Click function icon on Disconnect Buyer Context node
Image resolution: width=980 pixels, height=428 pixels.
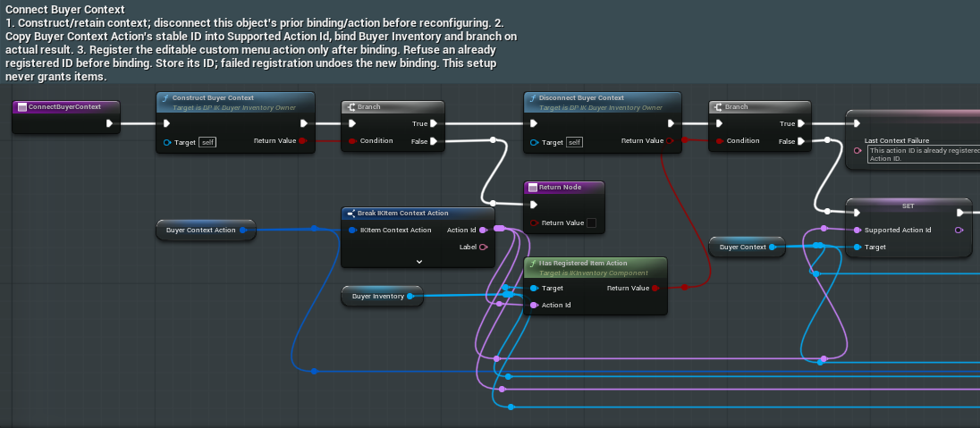[x=533, y=98]
